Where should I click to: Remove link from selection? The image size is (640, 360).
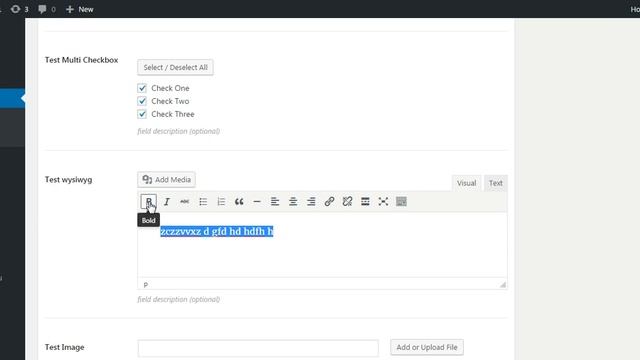click(347, 201)
